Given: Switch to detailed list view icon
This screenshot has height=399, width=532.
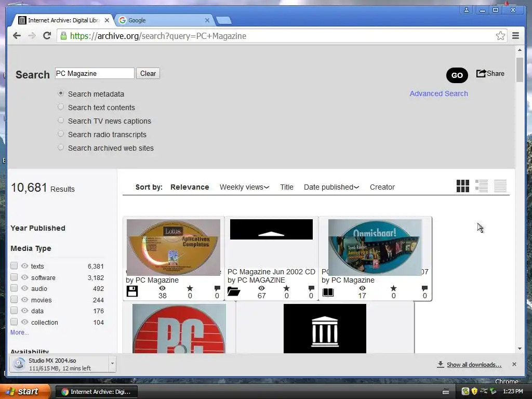Looking at the screenshot, I should pos(482,187).
